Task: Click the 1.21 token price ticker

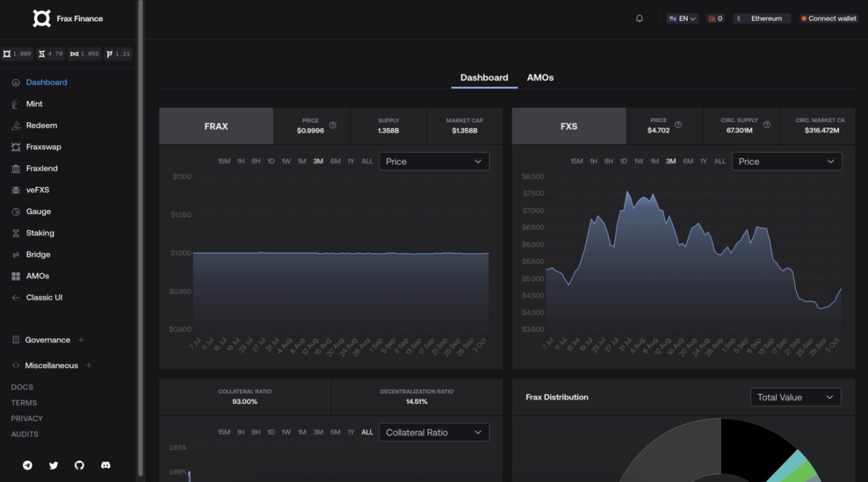Action: pyautogui.click(x=118, y=54)
